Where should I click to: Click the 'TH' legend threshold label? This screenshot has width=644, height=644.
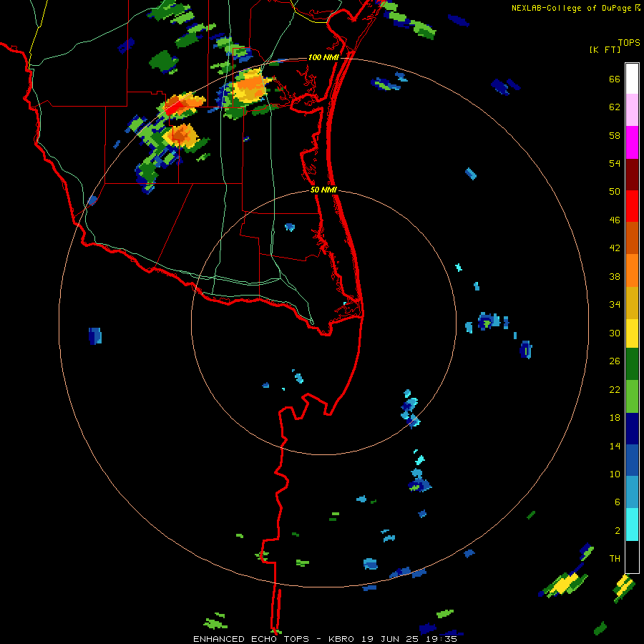615,559
